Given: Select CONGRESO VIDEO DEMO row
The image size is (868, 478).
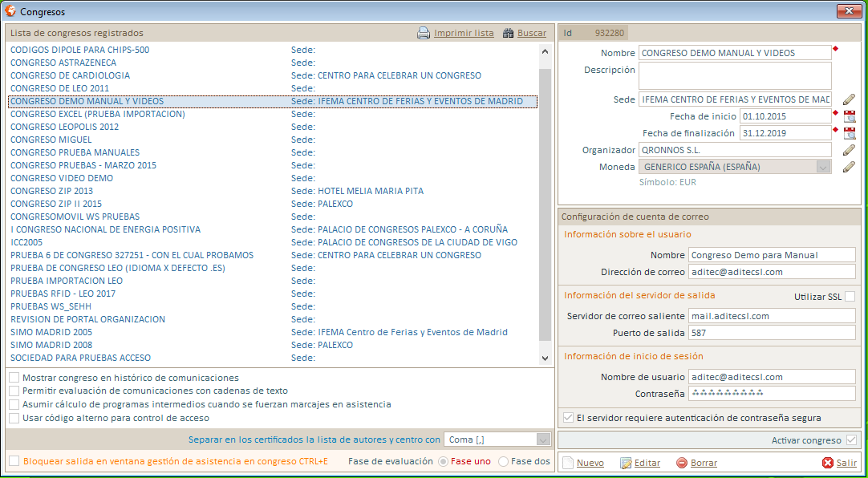Looking at the screenshot, I should point(273,178).
